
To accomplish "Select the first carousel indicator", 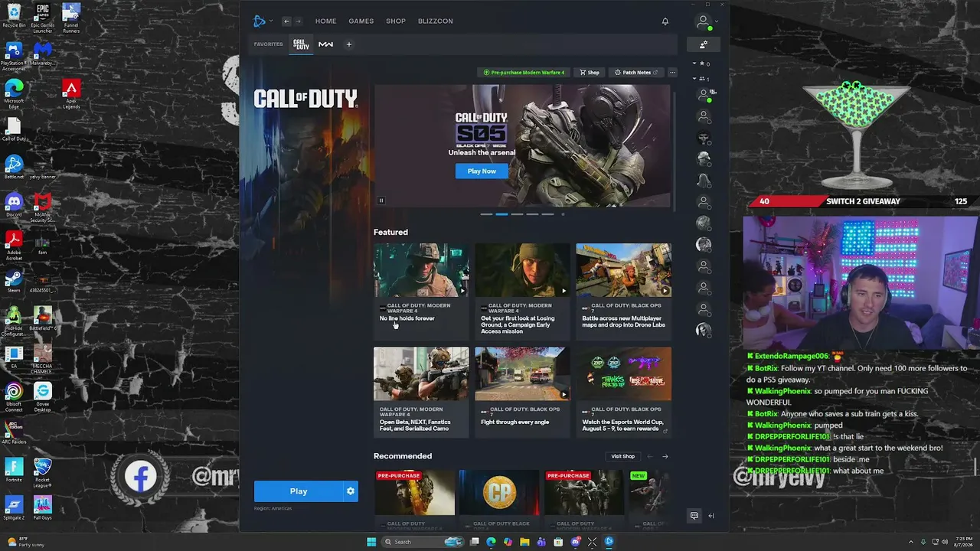I will (x=486, y=214).
